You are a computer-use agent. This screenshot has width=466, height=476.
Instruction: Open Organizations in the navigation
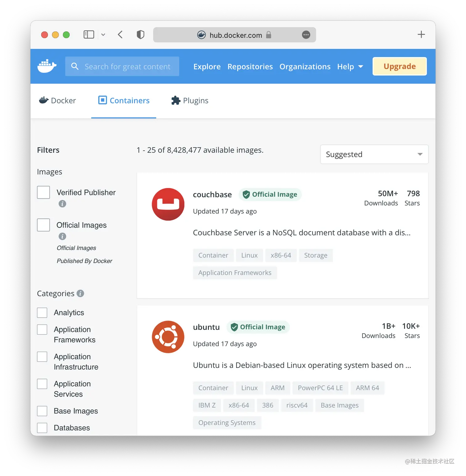305,67
